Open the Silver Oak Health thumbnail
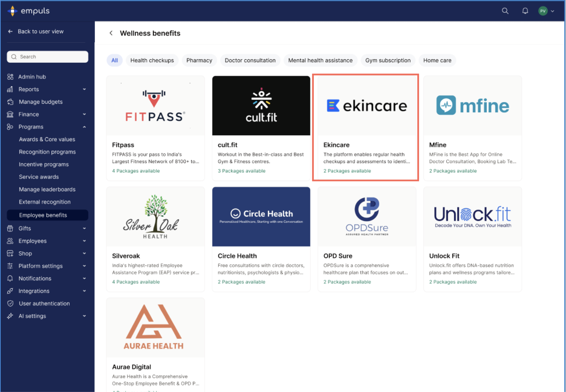566x392 pixels. (155, 217)
